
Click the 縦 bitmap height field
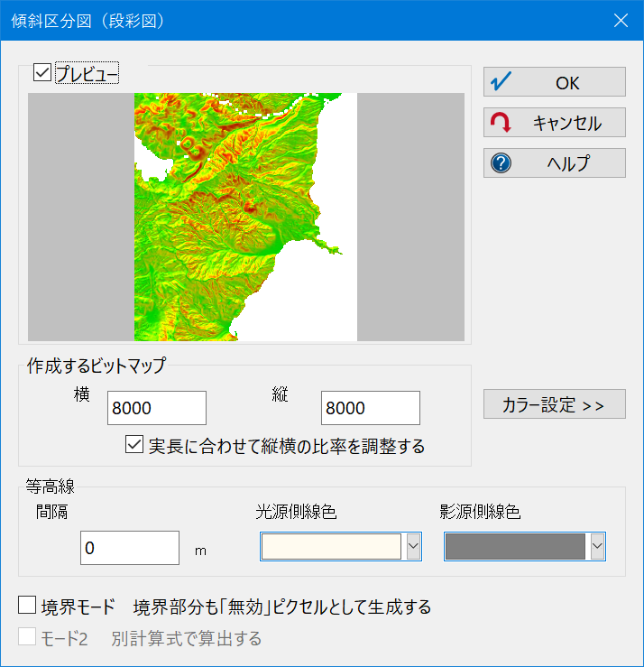pos(371,408)
